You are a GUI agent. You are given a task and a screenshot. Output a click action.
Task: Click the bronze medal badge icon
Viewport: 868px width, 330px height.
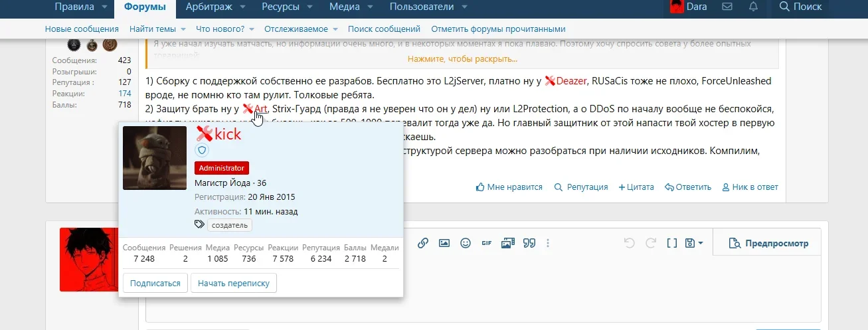[x=110, y=45]
